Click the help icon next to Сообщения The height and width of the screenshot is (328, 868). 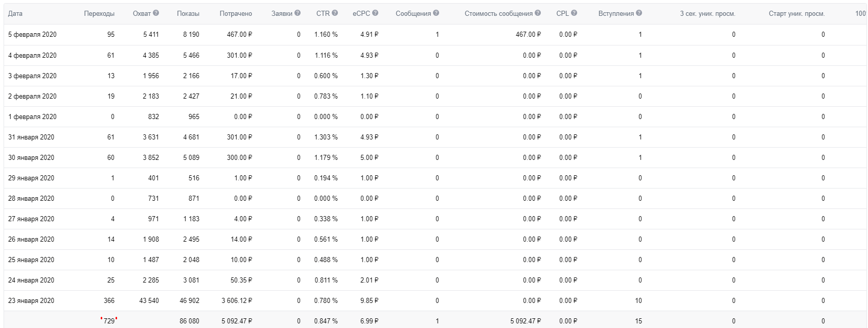pos(436,13)
